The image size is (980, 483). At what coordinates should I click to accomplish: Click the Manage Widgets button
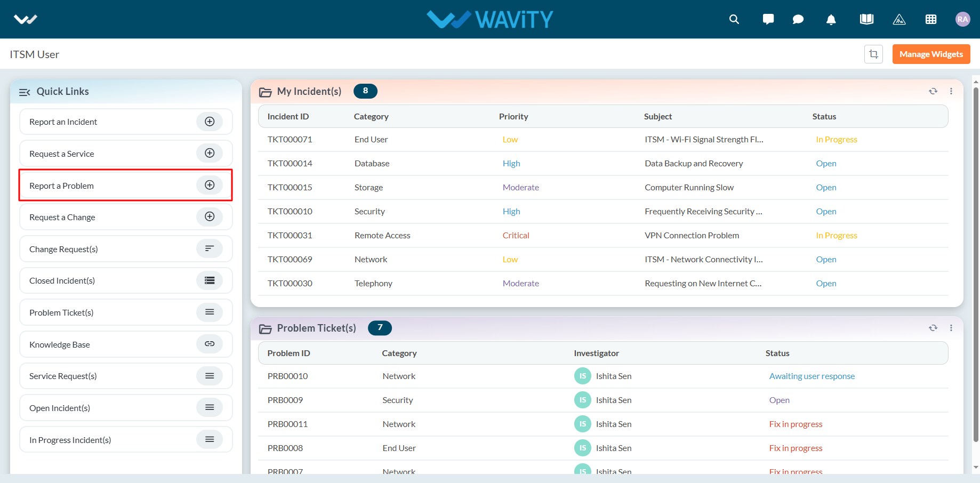click(931, 54)
